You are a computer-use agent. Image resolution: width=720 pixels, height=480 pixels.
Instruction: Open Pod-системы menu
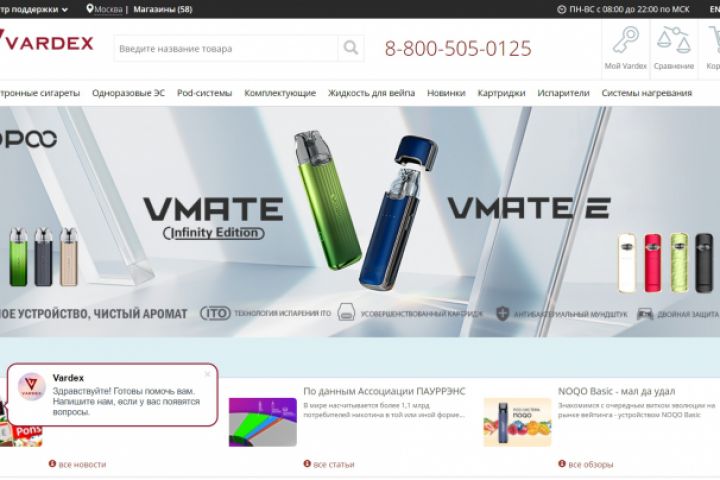[204, 93]
